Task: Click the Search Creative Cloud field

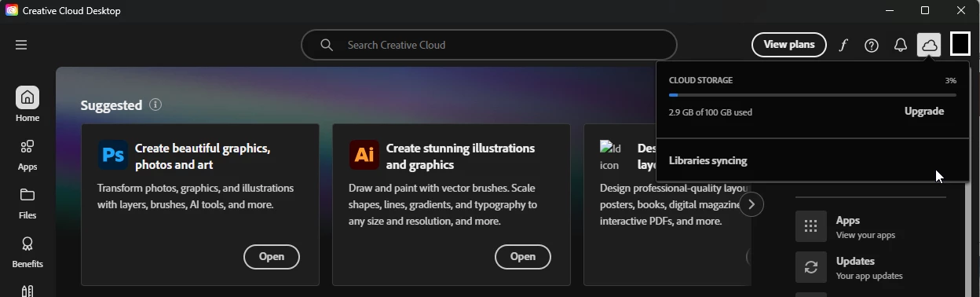Action: click(489, 45)
